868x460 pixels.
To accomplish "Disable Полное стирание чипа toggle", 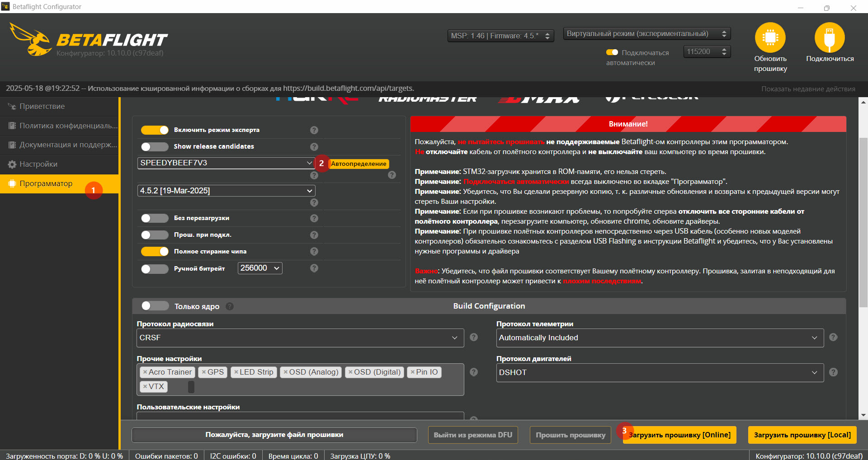I will (155, 251).
